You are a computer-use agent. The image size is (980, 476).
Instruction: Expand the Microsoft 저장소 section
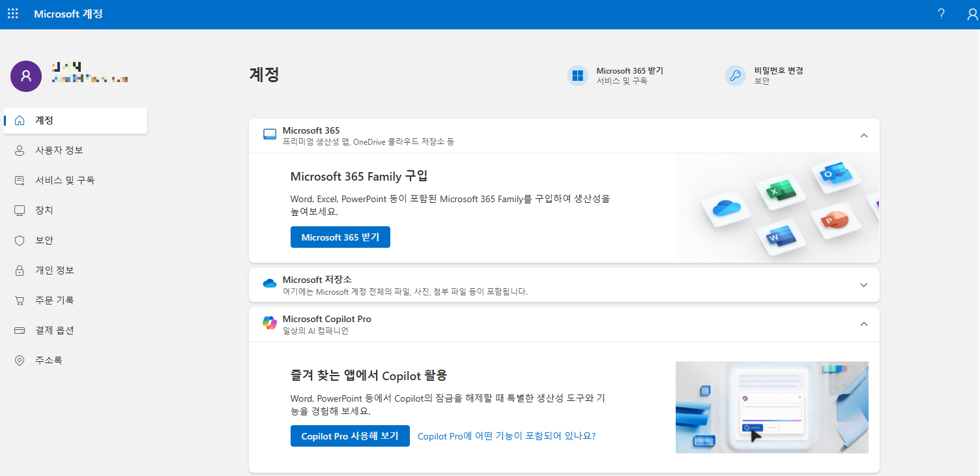864,285
